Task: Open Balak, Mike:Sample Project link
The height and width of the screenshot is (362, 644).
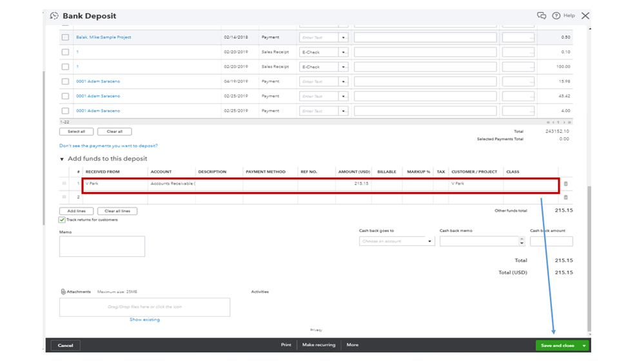Action: tap(104, 37)
